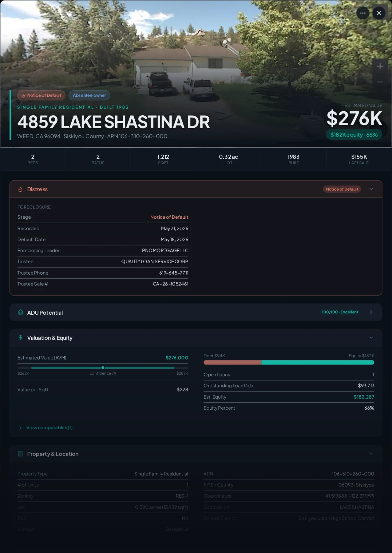Image resolution: width=392 pixels, height=553 pixels.
Task: Click FIPS / County 06093 · Siskiyou
Action: coord(356,485)
